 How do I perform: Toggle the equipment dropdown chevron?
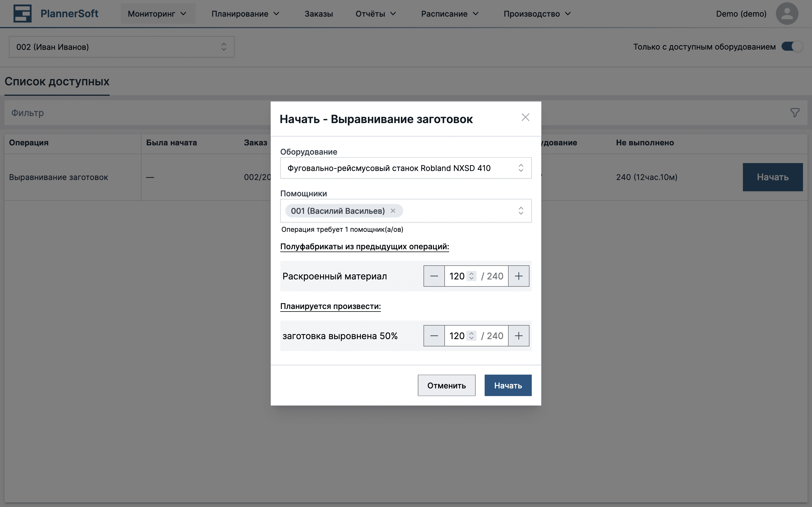[521, 168]
